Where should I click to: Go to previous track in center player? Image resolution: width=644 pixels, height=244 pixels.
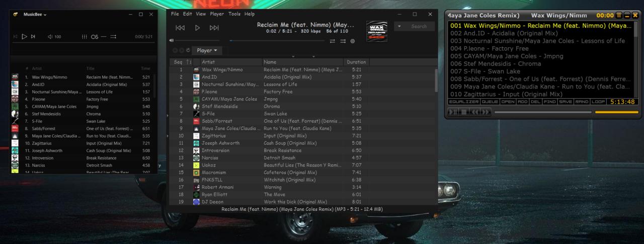coord(180,28)
